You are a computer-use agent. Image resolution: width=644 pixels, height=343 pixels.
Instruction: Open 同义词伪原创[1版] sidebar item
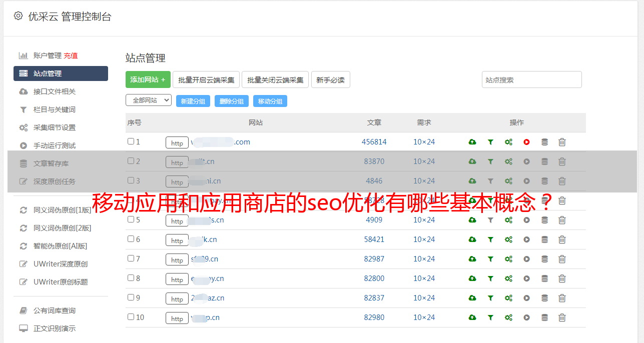(63, 210)
